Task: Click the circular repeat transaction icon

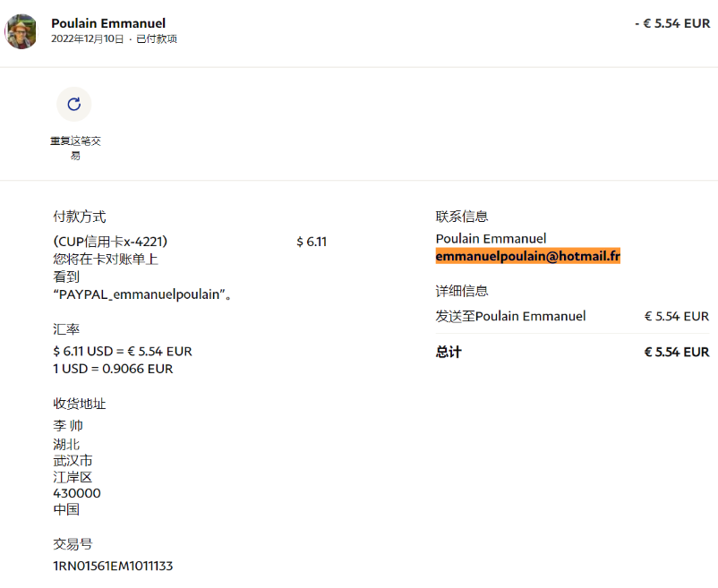Action: pos(74,104)
